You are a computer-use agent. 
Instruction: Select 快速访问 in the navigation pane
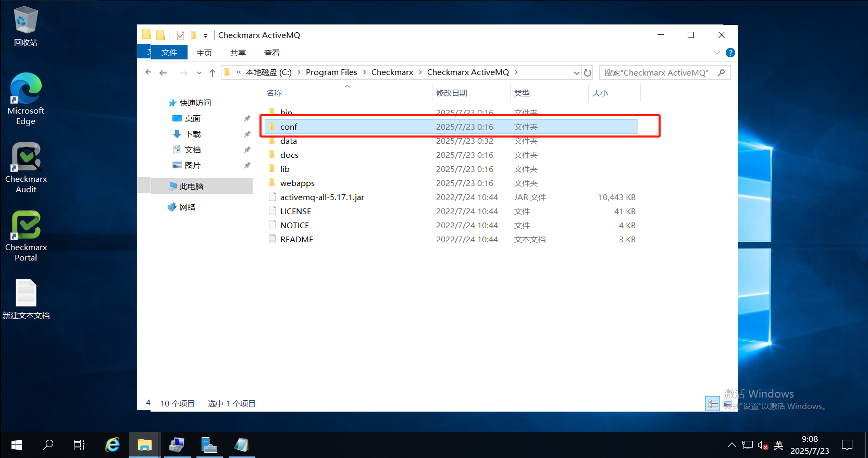click(190, 103)
